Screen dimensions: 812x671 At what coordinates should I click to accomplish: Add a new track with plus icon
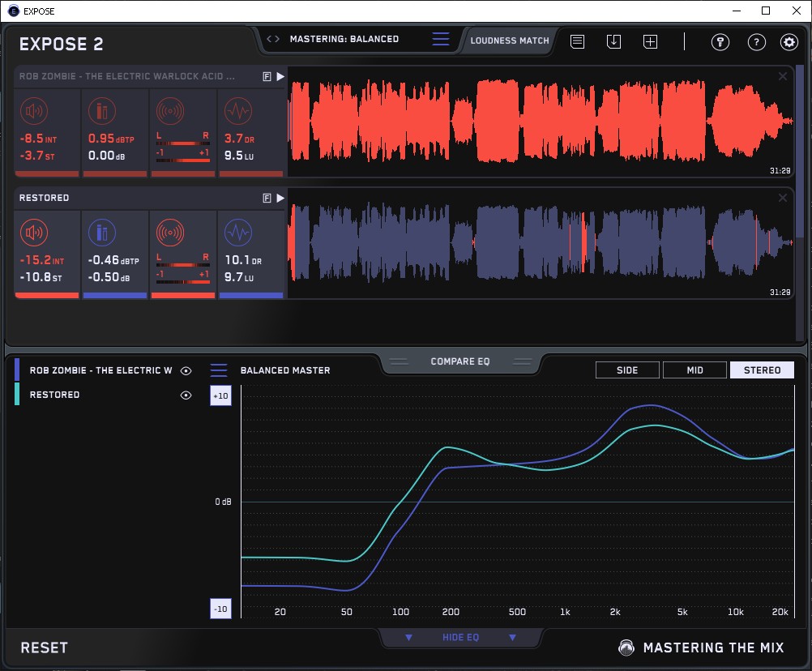pos(650,42)
